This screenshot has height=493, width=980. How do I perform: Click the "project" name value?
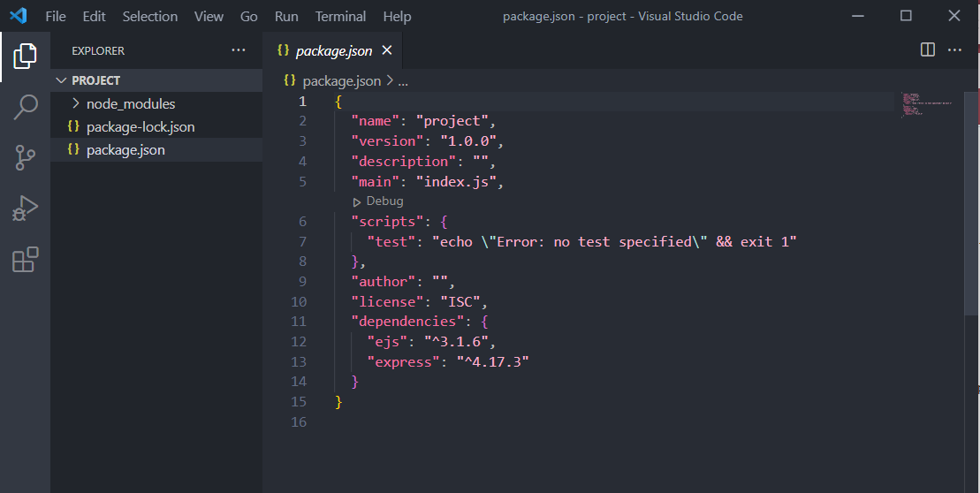click(452, 120)
